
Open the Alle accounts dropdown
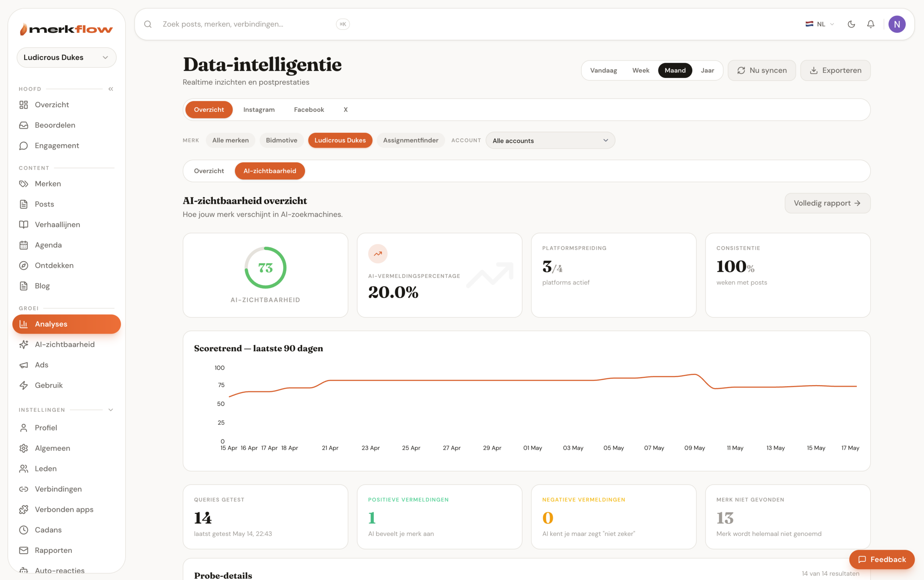pyautogui.click(x=550, y=140)
